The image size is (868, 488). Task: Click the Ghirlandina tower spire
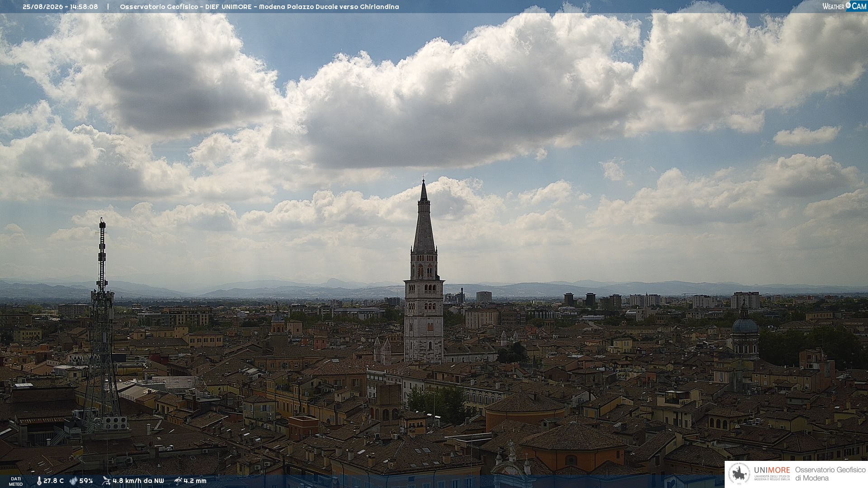tap(424, 217)
